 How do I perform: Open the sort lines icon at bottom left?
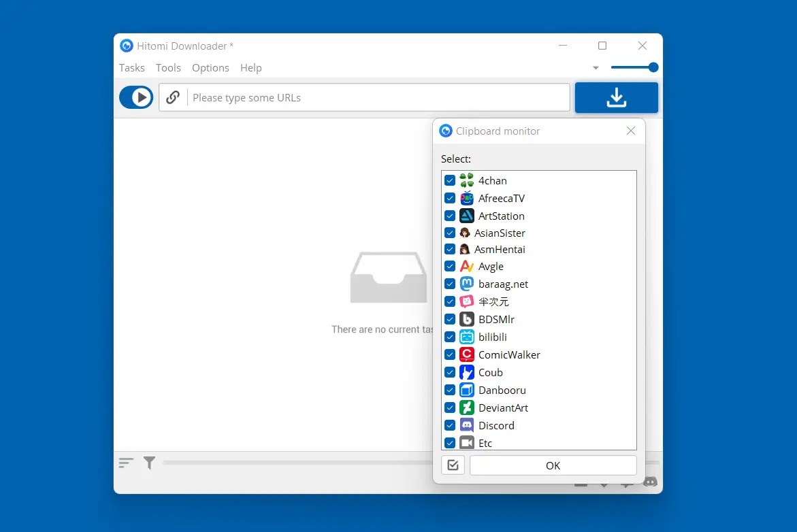pos(125,463)
